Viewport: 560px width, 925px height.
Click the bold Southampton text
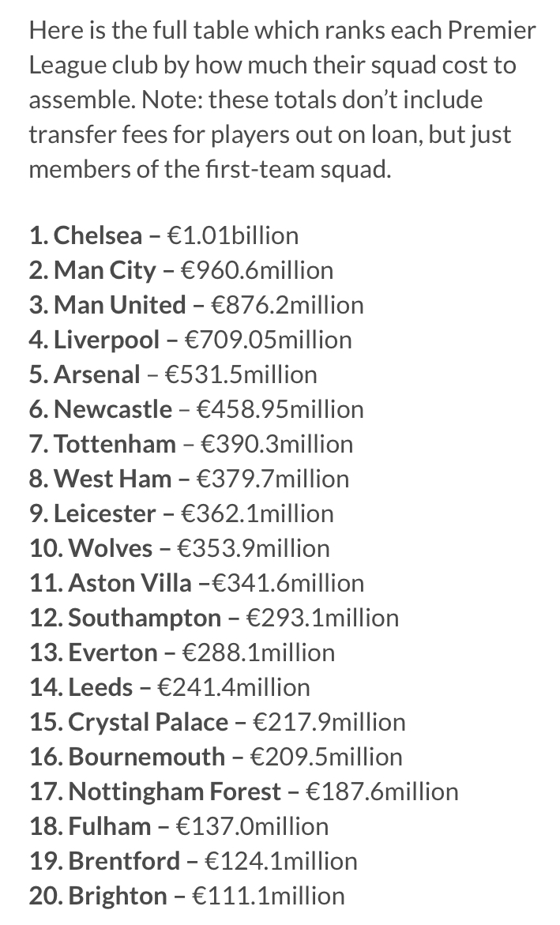pyautogui.click(x=145, y=618)
